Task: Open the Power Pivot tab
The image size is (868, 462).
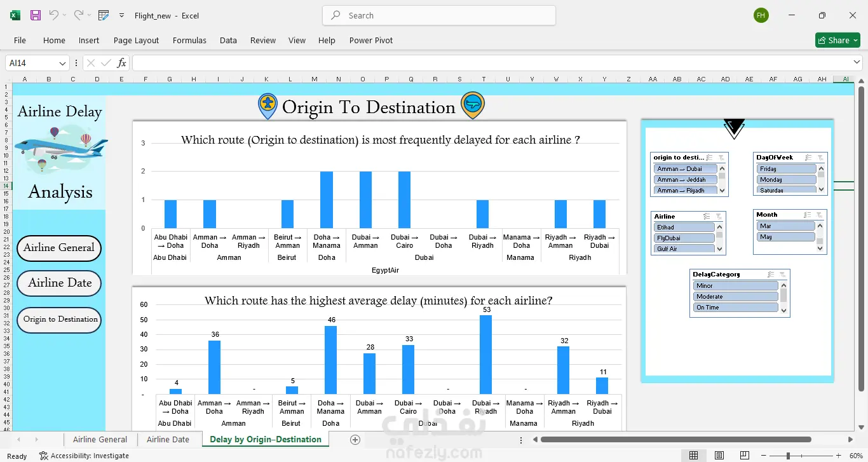Action: coord(371,40)
